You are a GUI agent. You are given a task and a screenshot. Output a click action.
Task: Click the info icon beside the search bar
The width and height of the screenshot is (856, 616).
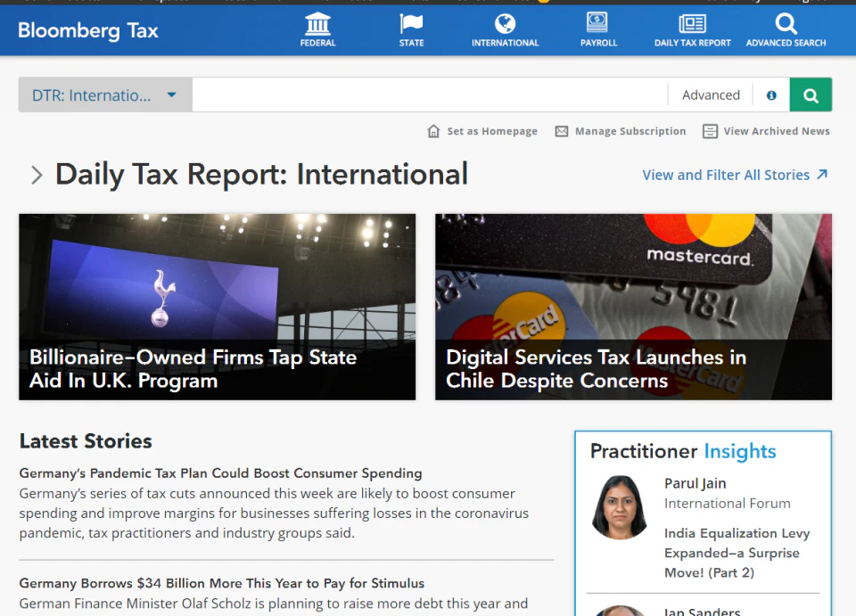tap(770, 94)
